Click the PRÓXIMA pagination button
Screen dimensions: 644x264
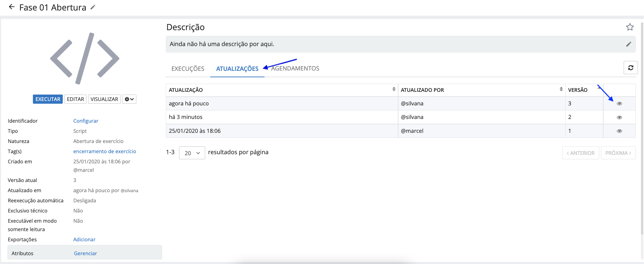(618, 153)
